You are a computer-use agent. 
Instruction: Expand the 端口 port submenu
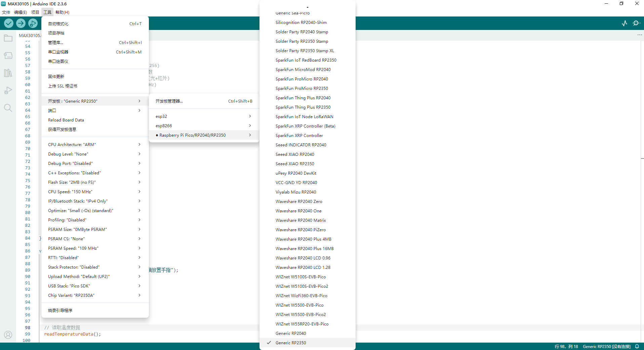pyautogui.click(x=95, y=110)
